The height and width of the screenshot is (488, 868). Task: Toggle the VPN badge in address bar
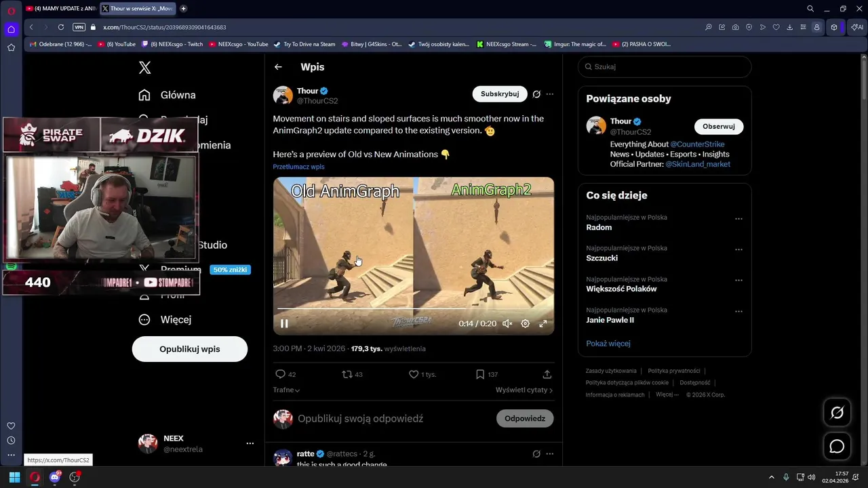point(79,27)
